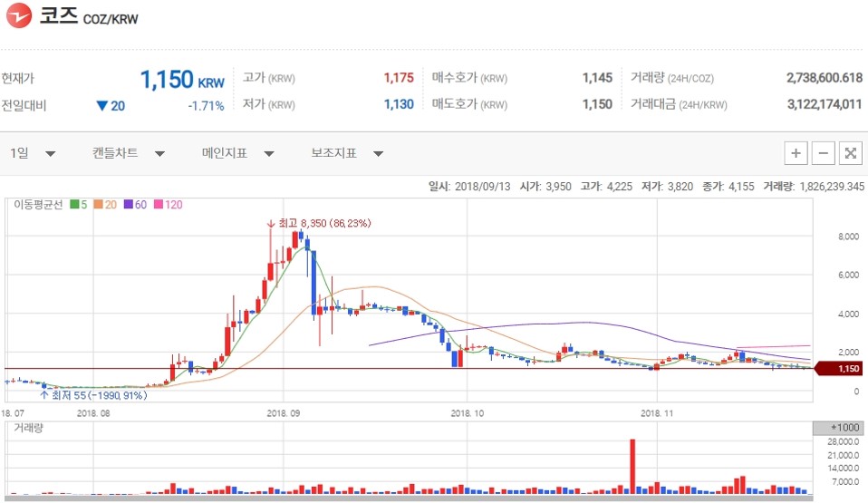Click the 2018. 09 axis label
This screenshot has height=503, width=868.
[283, 413]
